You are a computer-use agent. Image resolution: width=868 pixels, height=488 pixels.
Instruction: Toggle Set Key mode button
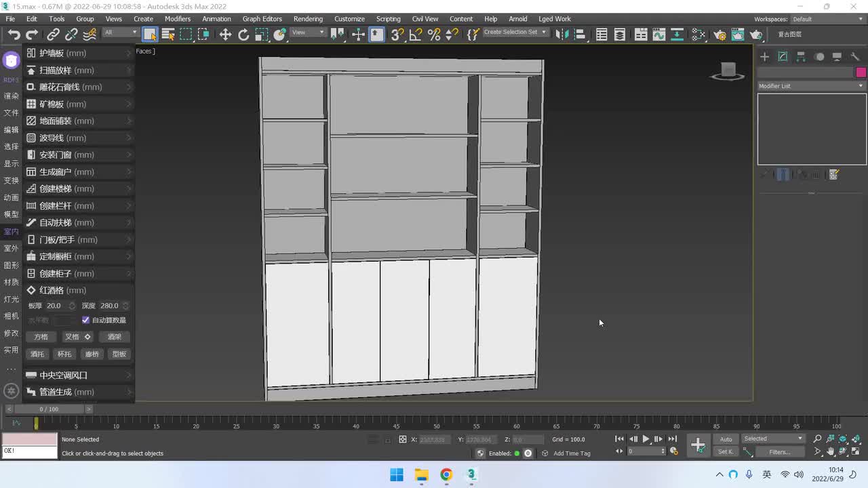(726, 452)
